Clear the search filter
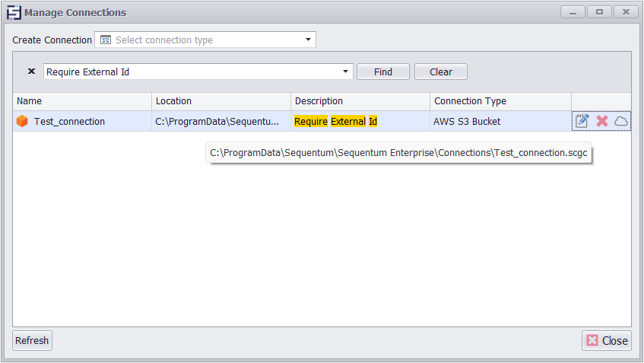644x363 pixels. pos(441,72)
